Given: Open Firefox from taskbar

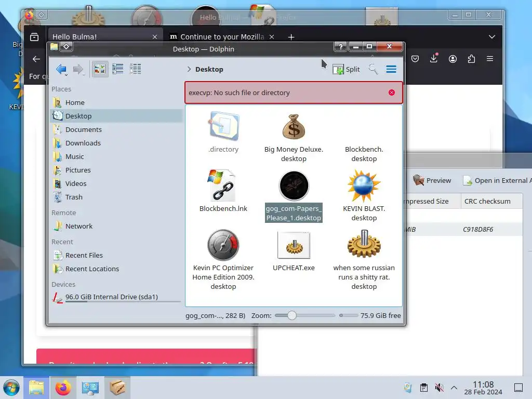Looking at the screenshot, I should click(63, 388).
